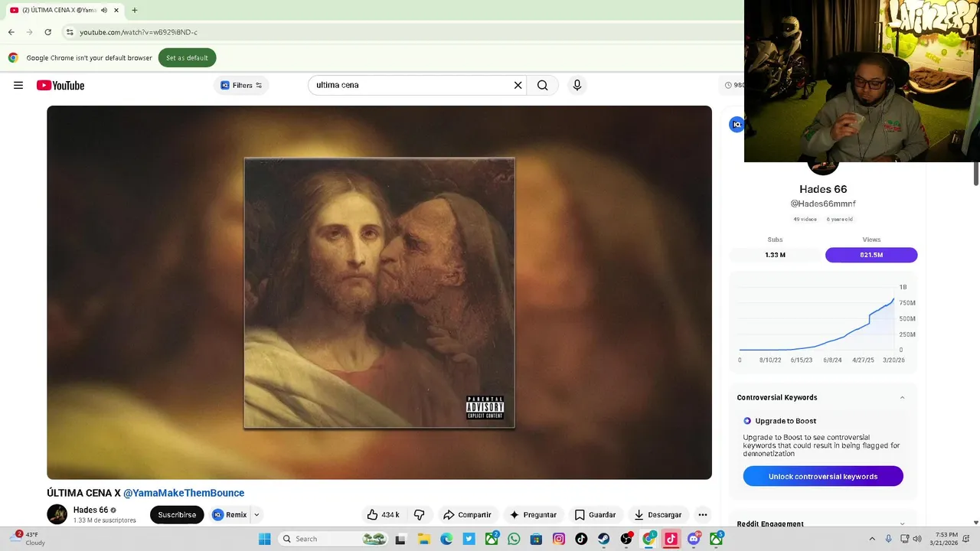Open the vidIQ Filters button
Viewport: 980px width, 551px height.
pos(241,85)
